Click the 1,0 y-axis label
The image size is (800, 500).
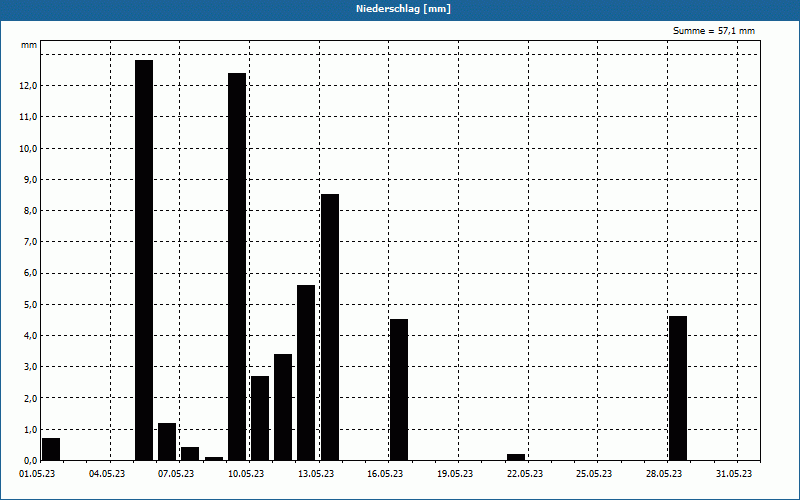(31, 430)
